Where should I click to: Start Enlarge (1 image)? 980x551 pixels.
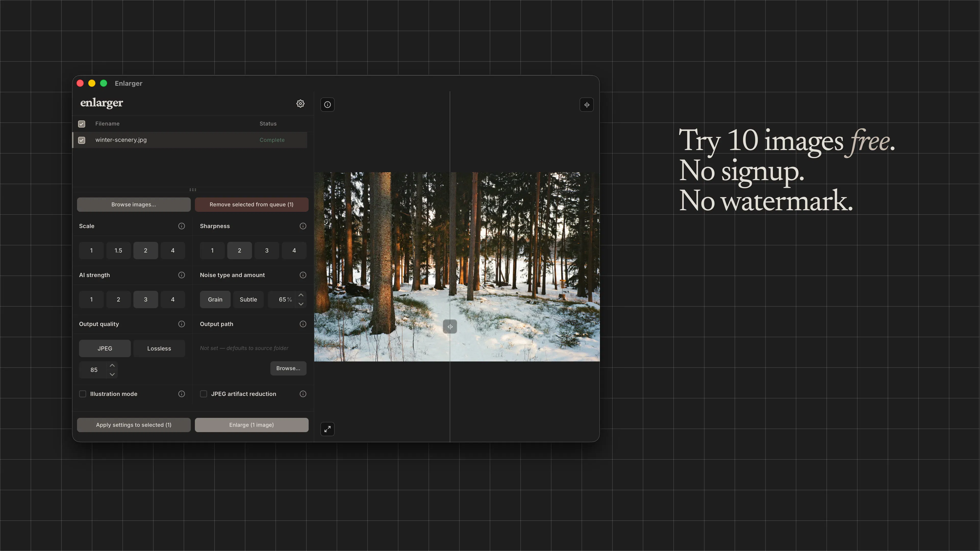tap(252, 425)
